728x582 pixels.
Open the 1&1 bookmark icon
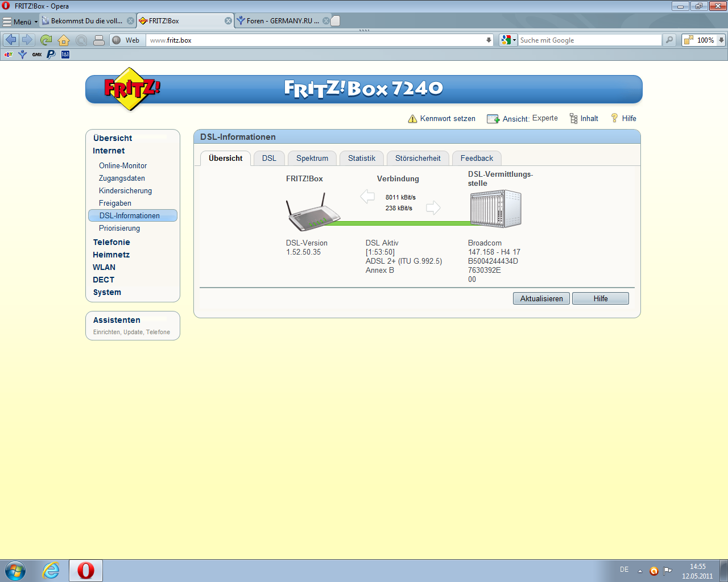[x=65, y=55]
